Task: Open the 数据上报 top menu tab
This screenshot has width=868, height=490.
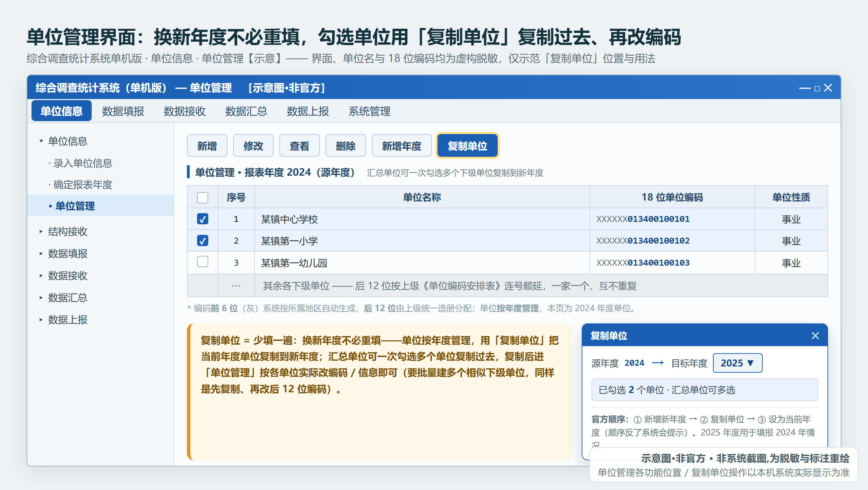Action: click(308, 111)
